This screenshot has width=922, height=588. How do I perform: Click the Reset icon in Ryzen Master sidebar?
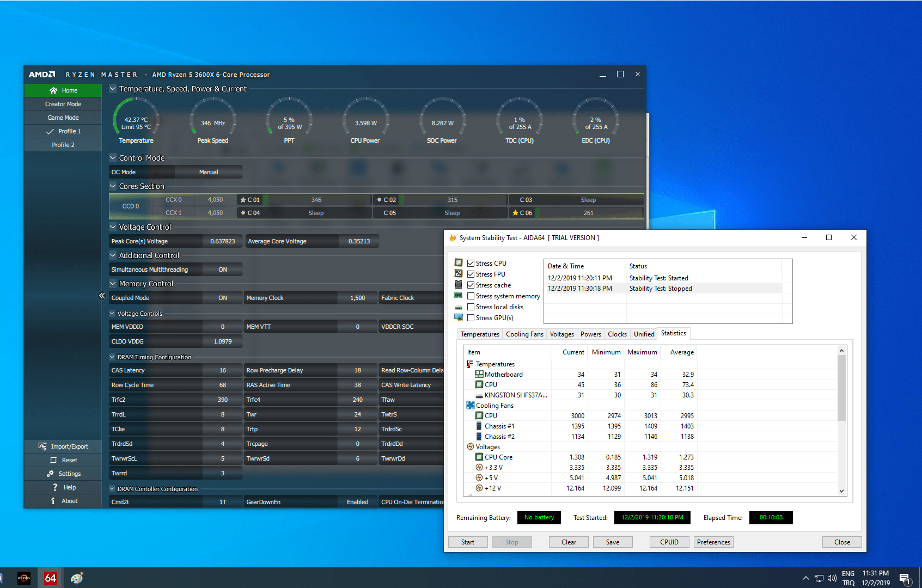pos(53,460)
